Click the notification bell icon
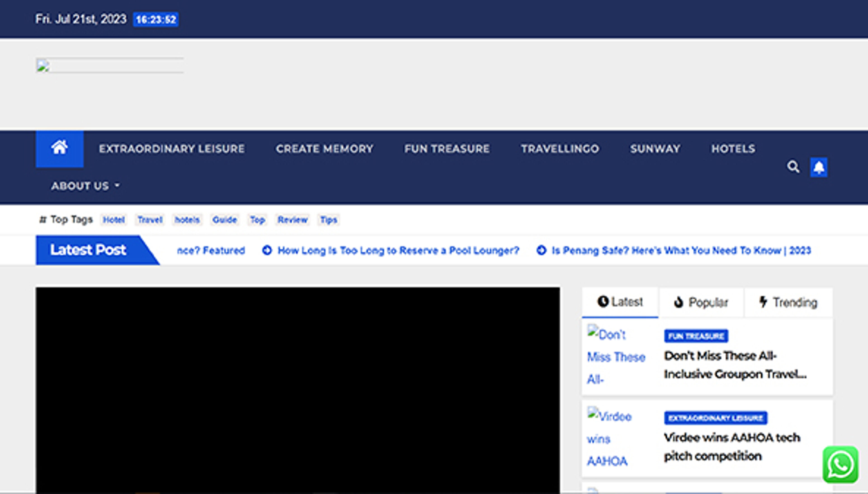The image size is (868, 494). click(818, 167)
